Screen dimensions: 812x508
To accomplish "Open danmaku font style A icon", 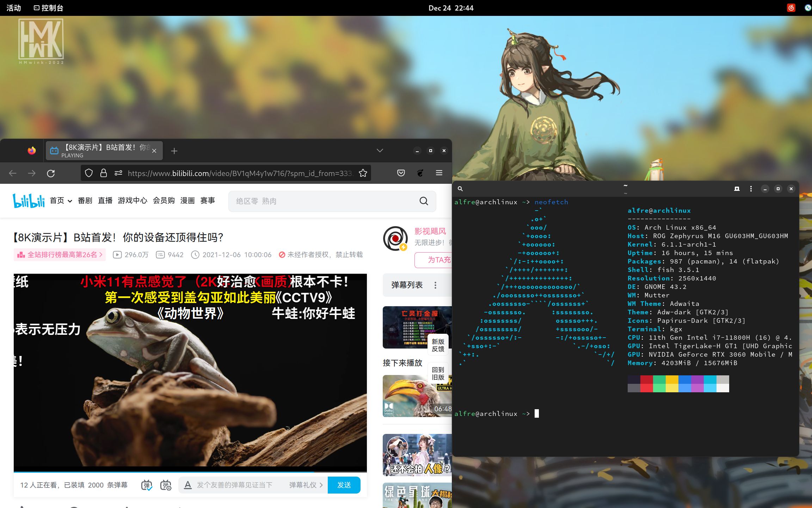I will point(188,485).
